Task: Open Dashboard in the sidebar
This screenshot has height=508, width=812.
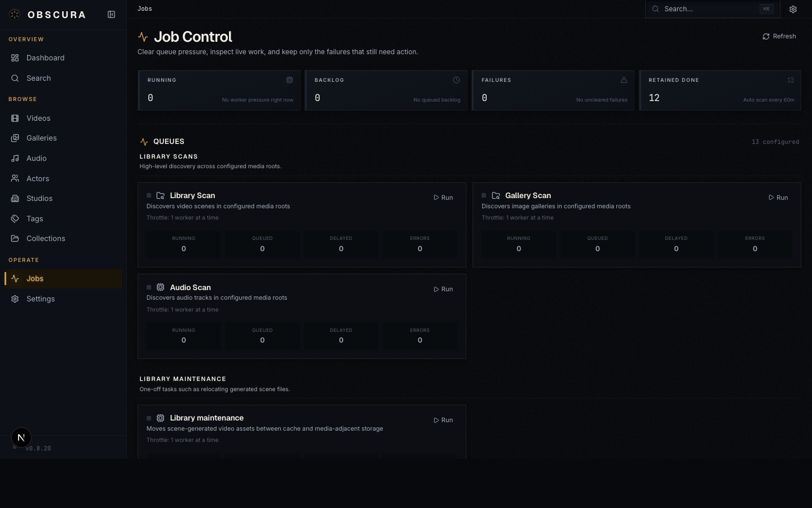Action: (63, 58)
